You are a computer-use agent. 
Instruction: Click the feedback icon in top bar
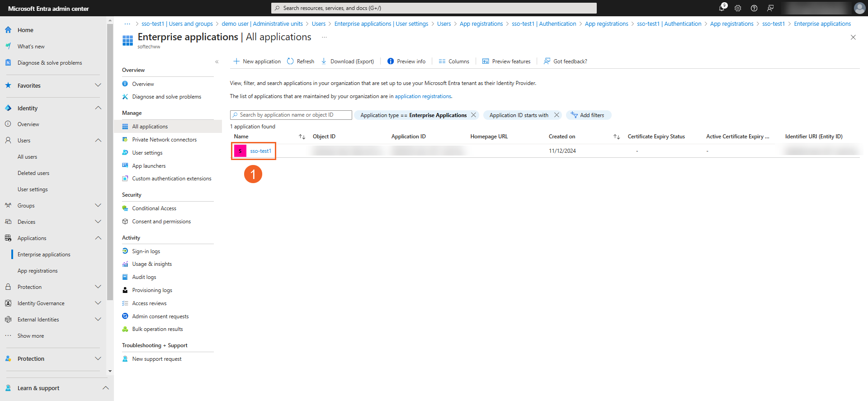[x=770, y=8]
